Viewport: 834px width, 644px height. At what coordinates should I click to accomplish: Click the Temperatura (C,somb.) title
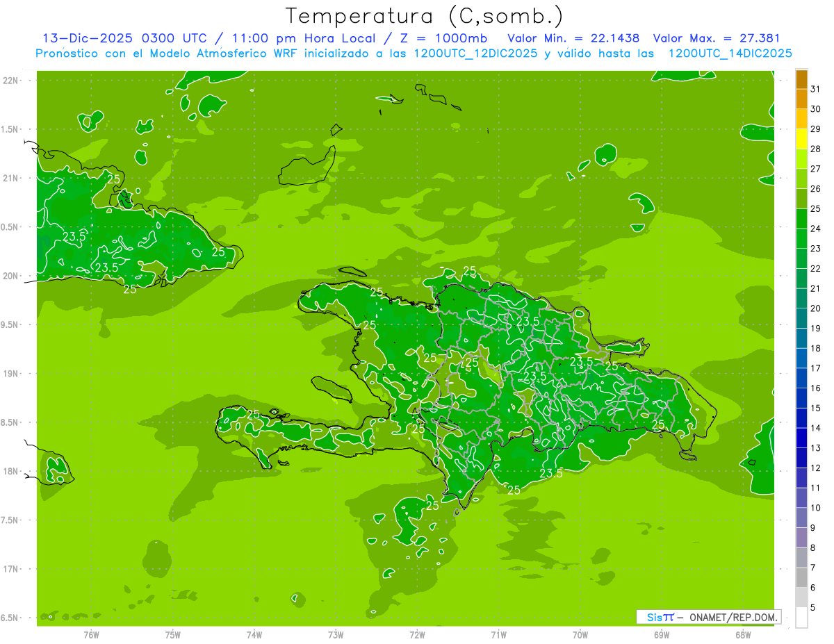[x=424, y=16]
